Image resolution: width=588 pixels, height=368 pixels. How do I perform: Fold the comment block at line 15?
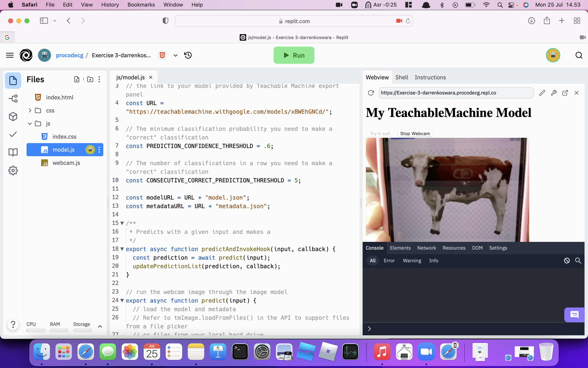122,223
